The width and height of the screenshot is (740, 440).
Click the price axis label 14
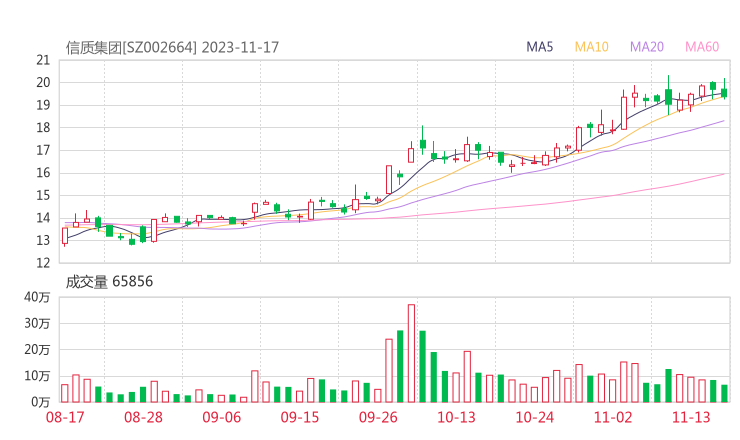pos(43,218)
